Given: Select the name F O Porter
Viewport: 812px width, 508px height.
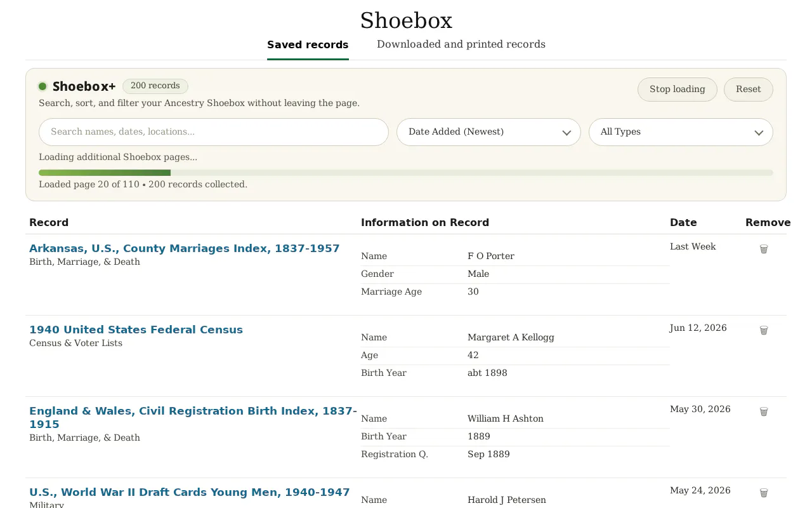Looking at the screenshot, I should click(x=491, y=256).
